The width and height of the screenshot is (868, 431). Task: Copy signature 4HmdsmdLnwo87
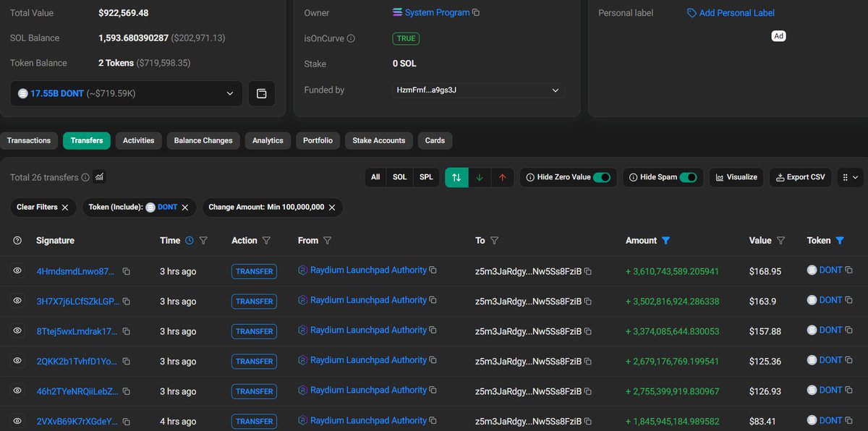pyautogui.click(x=126, y=272)
